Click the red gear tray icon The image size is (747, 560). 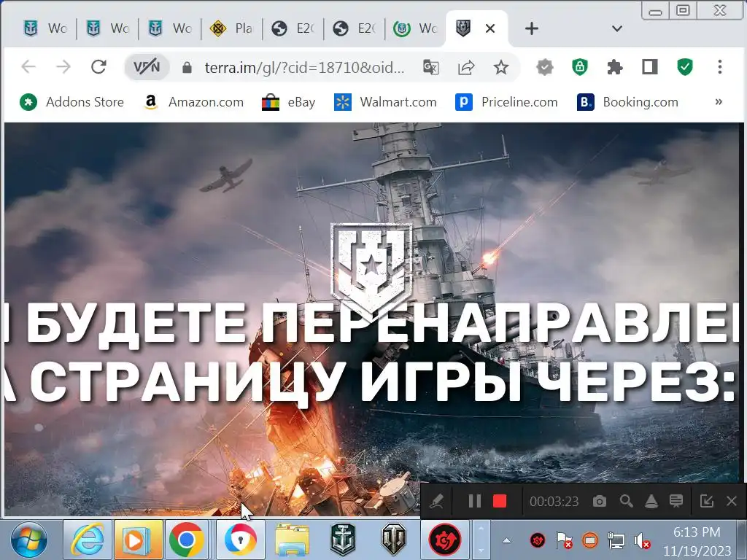538,540
